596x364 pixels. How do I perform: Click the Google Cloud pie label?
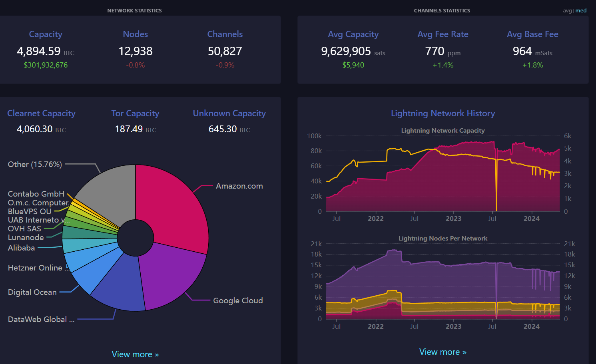click(x=238, y=300)
